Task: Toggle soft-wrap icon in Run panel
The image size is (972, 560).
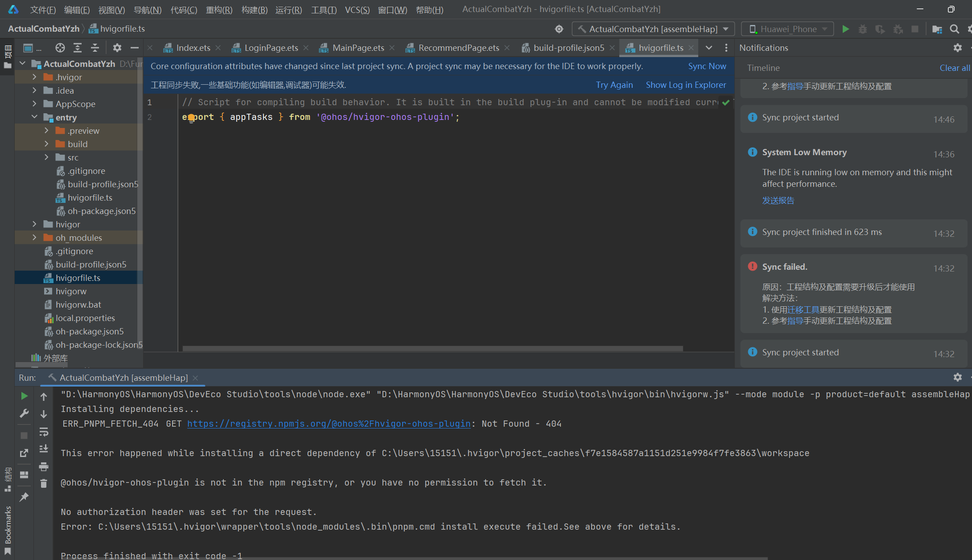Action: [x=44, y=432]
